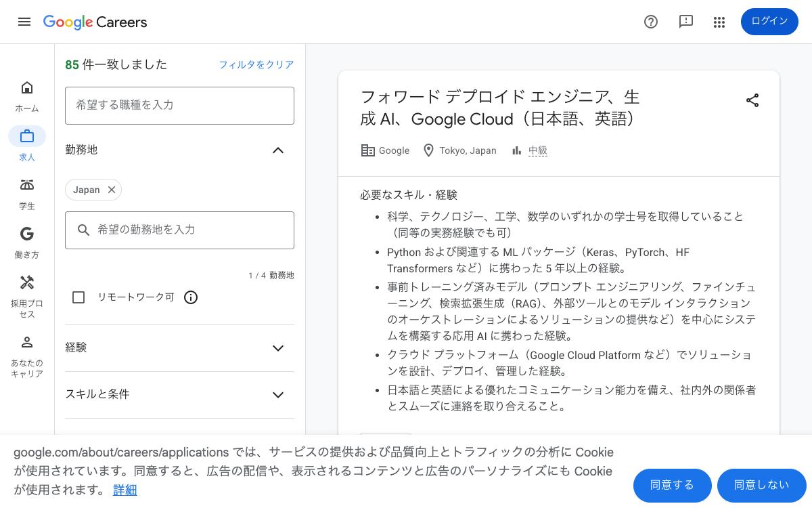Open the Google apps grid

pyautogui.click(x=719, y=22)
